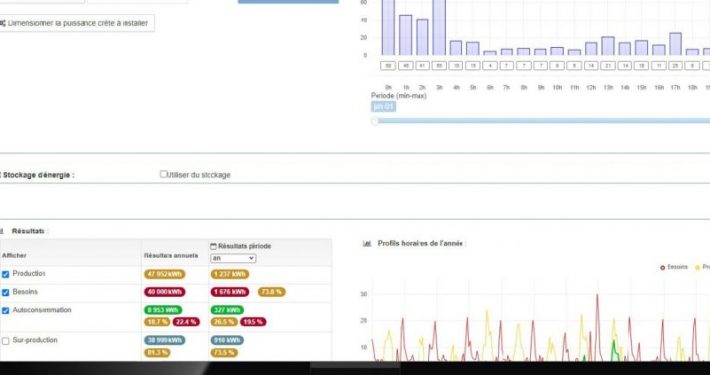The width and height of the screenshot is (710, 375).
Task: Click the blue button at the top
Action: click(x=288, y=1)
